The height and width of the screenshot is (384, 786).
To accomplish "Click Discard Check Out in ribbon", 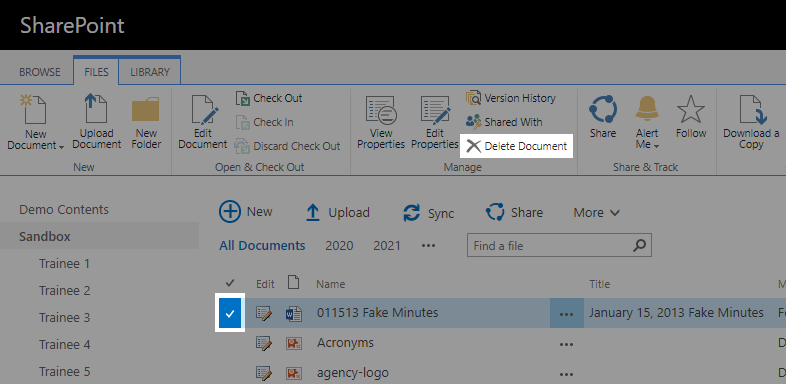I will point(288,146).
